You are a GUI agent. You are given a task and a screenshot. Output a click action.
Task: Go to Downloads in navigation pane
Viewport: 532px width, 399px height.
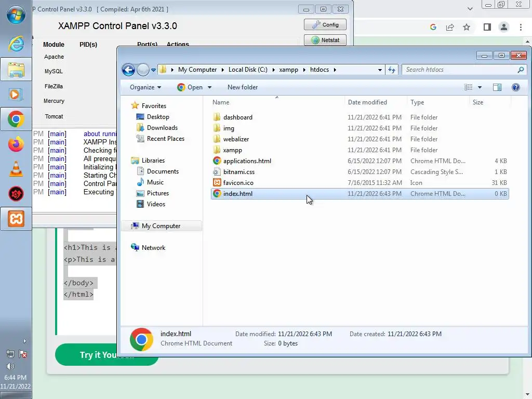162,128
